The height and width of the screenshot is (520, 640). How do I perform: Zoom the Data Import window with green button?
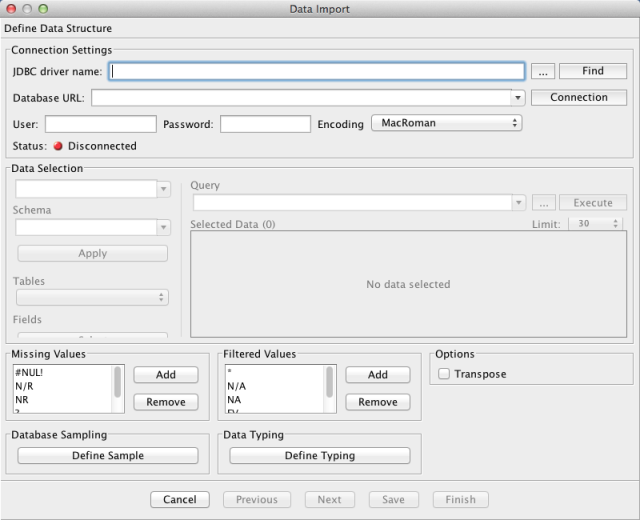[43, 9]
